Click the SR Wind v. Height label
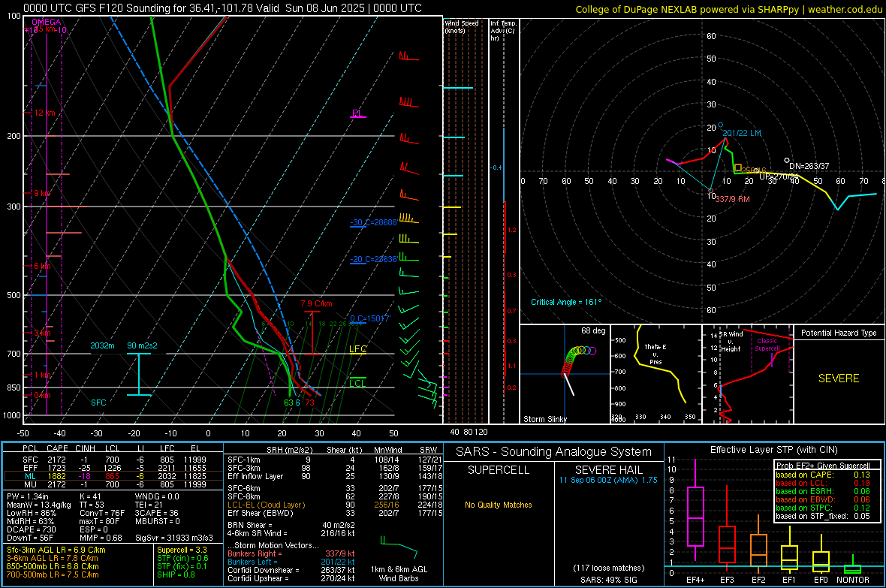The image size is (886, 588). click(x=731, y=342)
